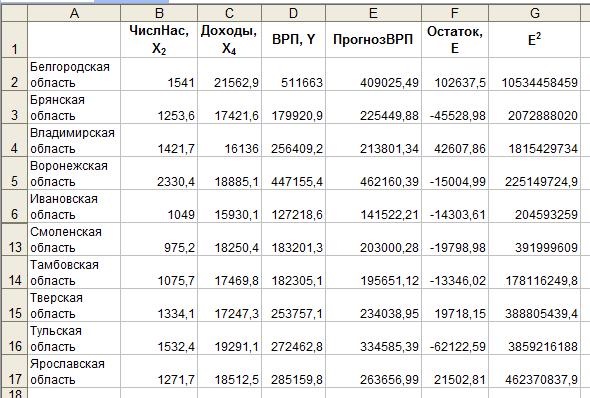Click cell with value 1815429734

(534, 140)
